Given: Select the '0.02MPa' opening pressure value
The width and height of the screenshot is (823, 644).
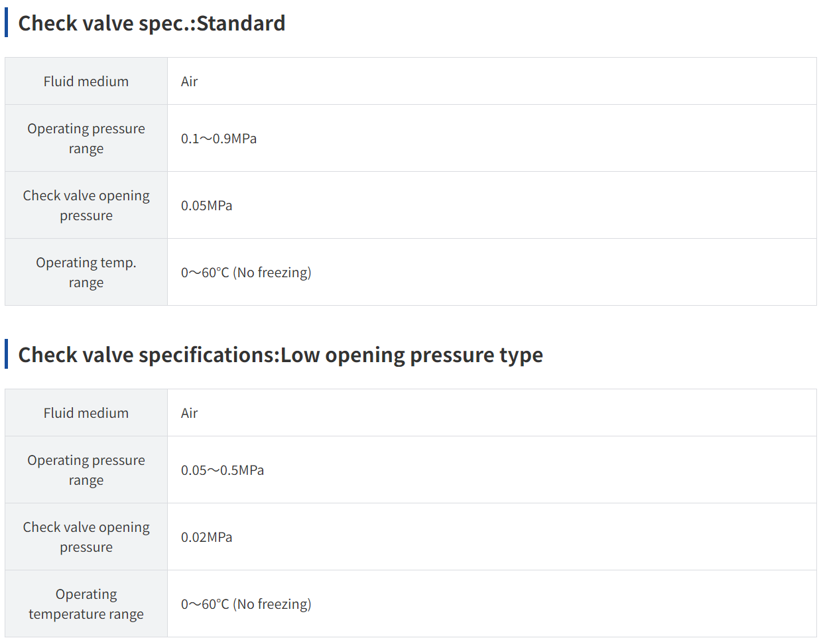Looking at the screenshot, I should pos(206,537).
